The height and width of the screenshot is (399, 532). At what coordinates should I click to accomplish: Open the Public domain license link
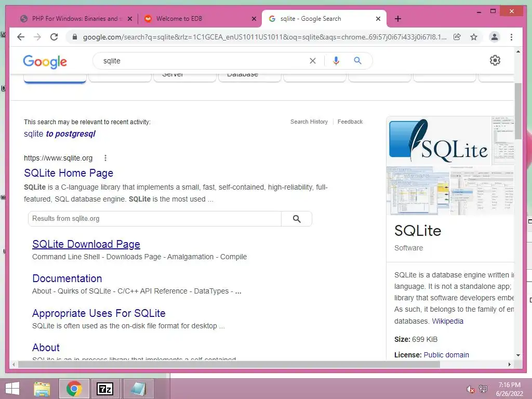[446, 355]
